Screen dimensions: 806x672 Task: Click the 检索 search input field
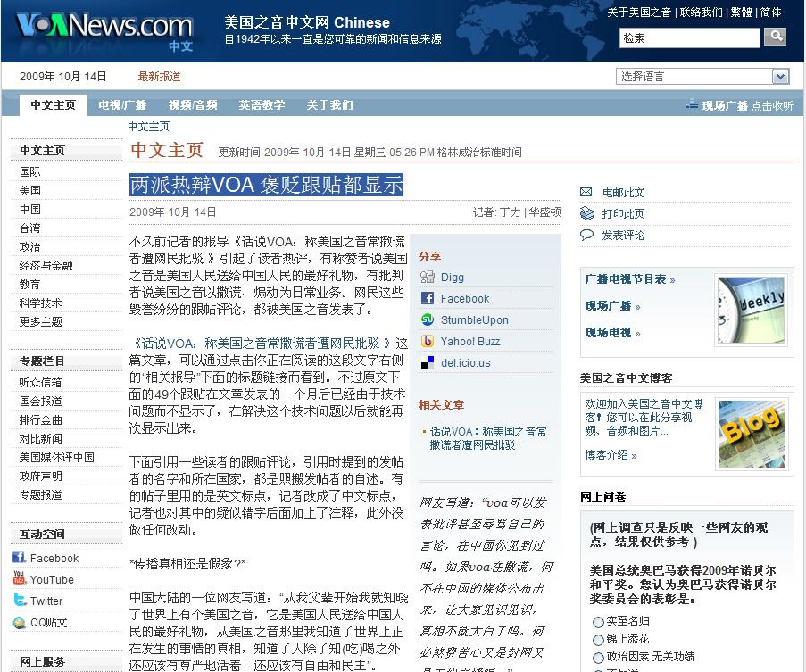[689, 37]
